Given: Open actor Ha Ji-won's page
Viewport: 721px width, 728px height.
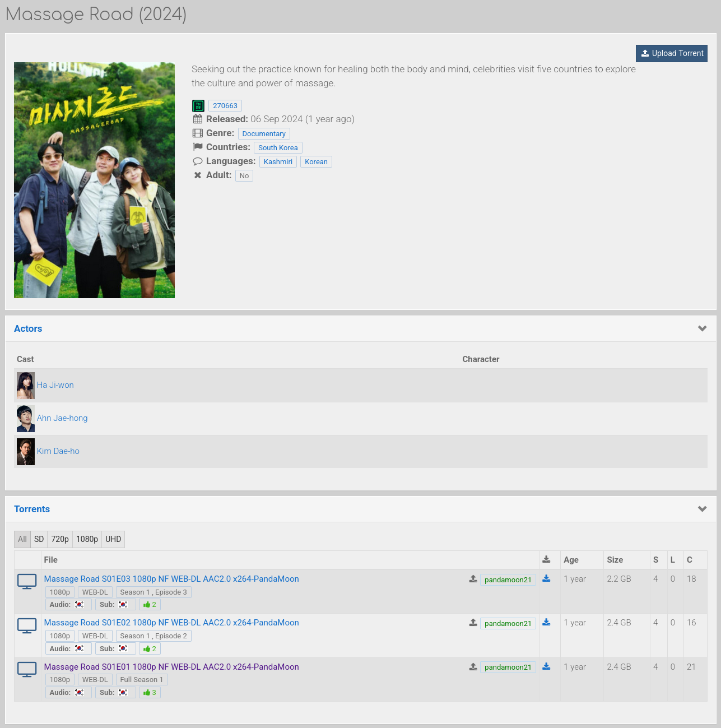Looking at the screenshot, I should (x=55, y=385).
